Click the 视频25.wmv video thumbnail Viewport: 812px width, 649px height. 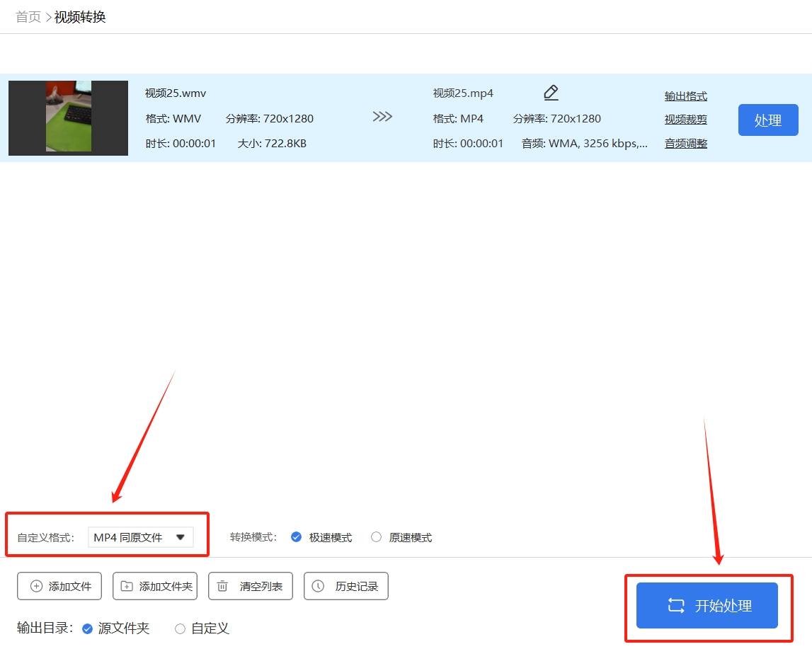[x=69, y=117]
